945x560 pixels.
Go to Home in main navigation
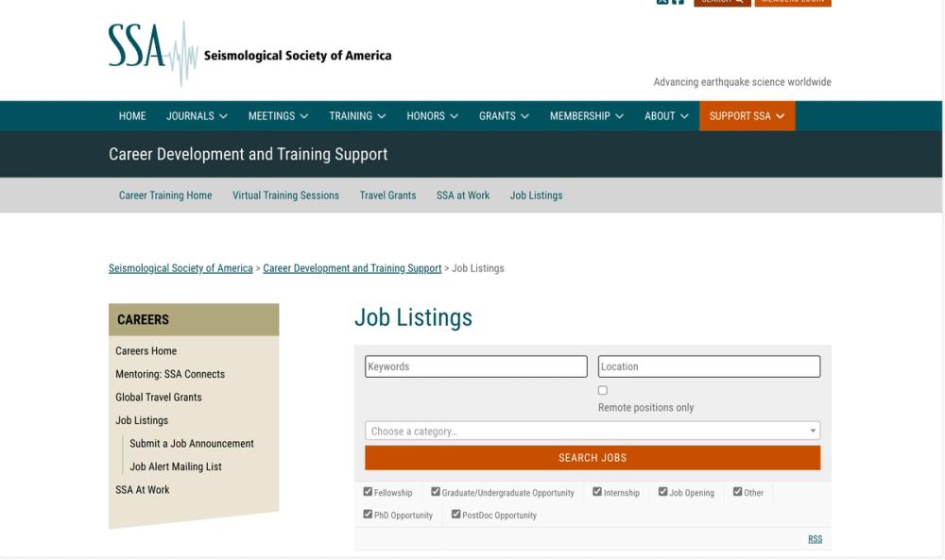click(132, 115)
